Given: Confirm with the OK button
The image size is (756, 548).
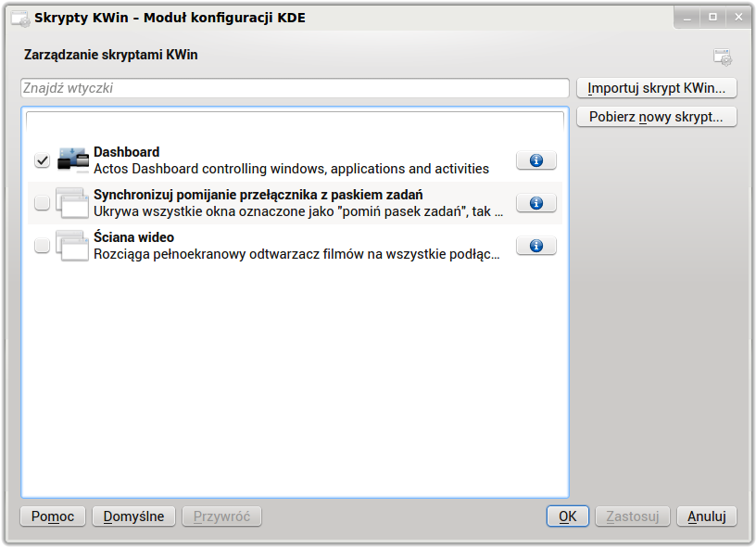Looking at the screenshot, I should (568, 516).
